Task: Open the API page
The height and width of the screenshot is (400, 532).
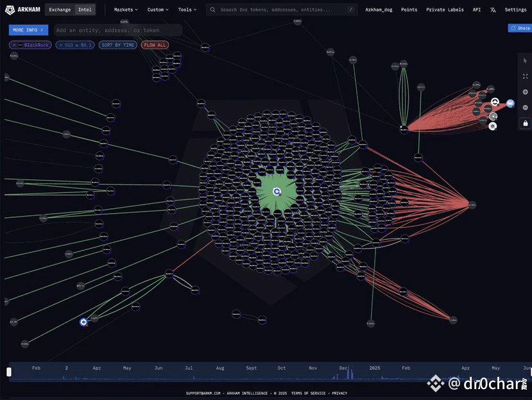Action: point(477,10)
